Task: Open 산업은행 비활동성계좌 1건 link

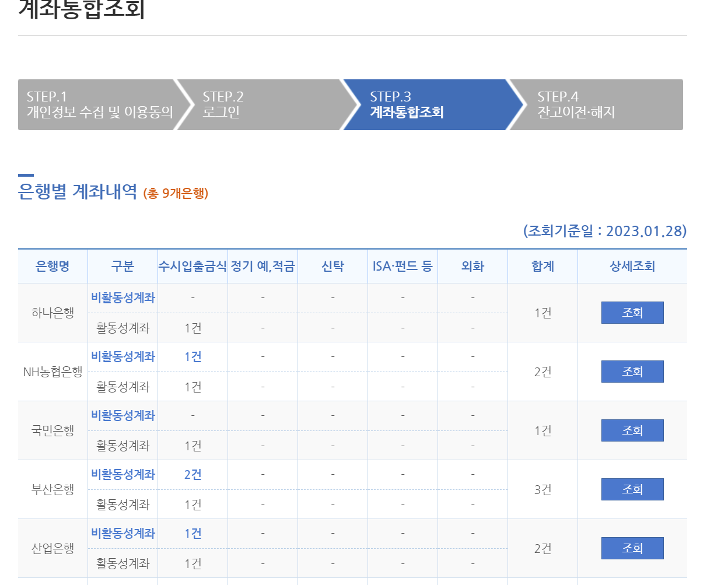Action: (x=192, y=533)
